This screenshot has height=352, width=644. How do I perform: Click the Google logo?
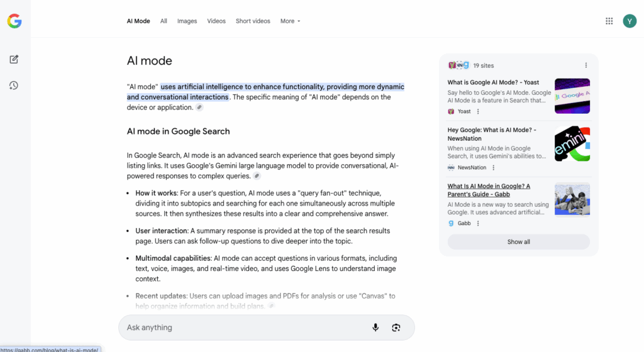coord(14,21)
